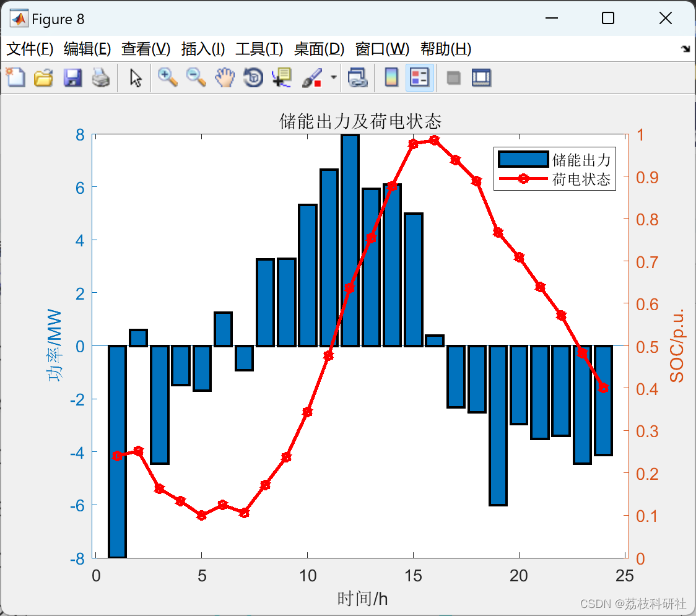Hide plot tools gray icon
The width and height of the screenshot is (696, 616).
tap(453, 78)
